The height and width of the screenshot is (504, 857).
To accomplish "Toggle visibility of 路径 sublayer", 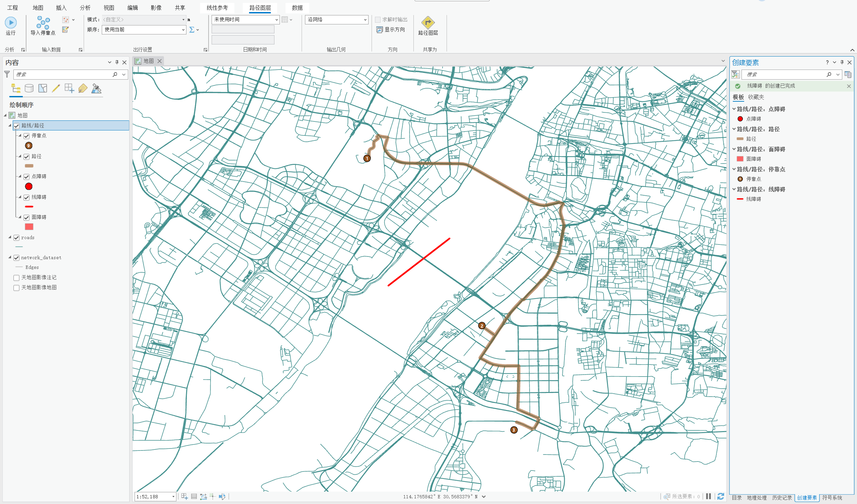I will point(26,156).
